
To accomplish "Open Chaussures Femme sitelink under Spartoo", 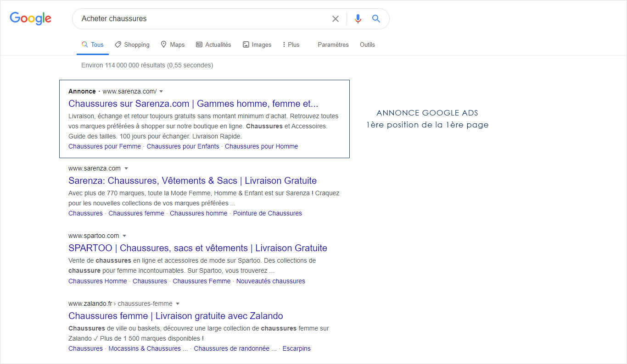I will (x=202, y=281).
